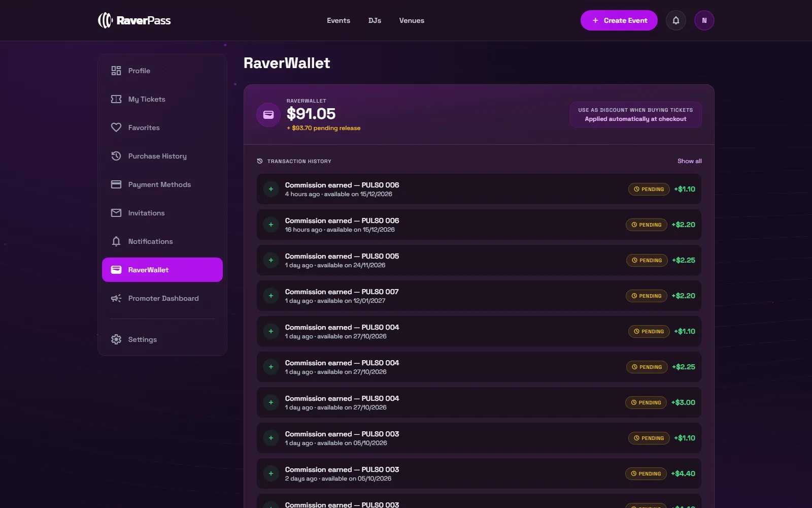This screenshot has height=508, width=812.
Task: Open Favorites section
Action: (162, 128)
